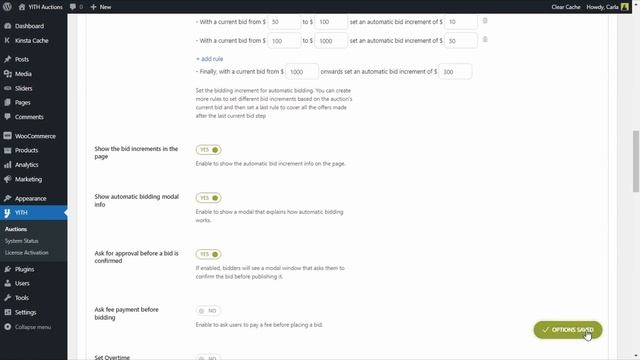Screen dimensions: 640x360
Task: Click Carla's user avatar in admin bar
Action: click(624, 7)
